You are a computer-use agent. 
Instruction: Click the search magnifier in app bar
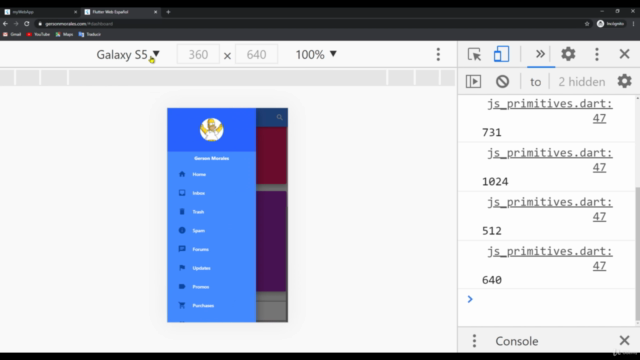coord(280,118)
